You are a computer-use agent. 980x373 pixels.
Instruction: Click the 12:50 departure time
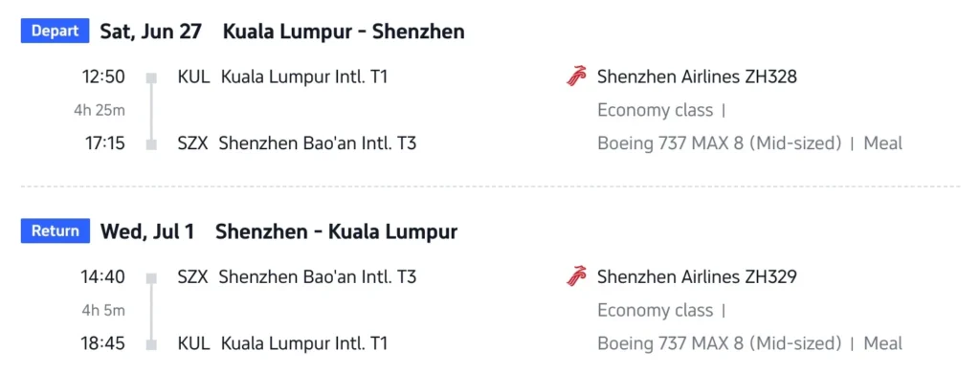coord(103,77)
